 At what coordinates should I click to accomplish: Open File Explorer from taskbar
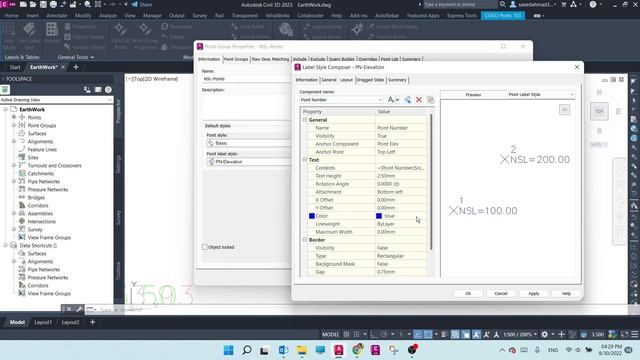(x=302, y=350)
